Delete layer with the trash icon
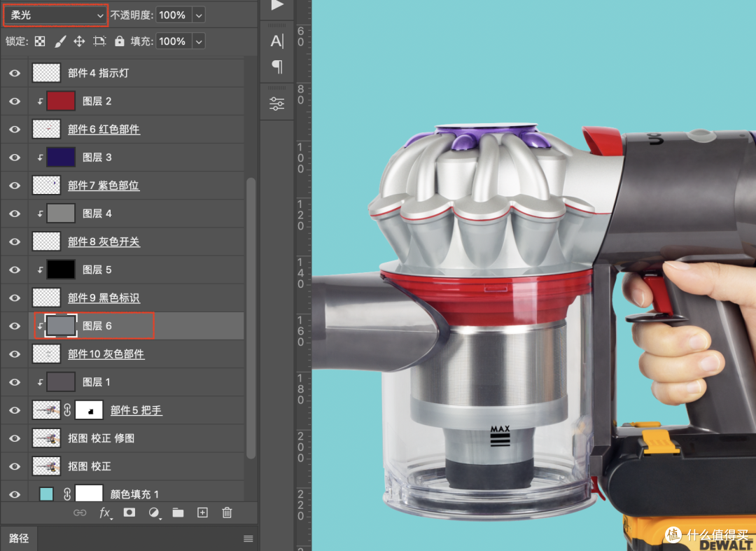The width and height of the screenshot is (756, 551). 227,512
